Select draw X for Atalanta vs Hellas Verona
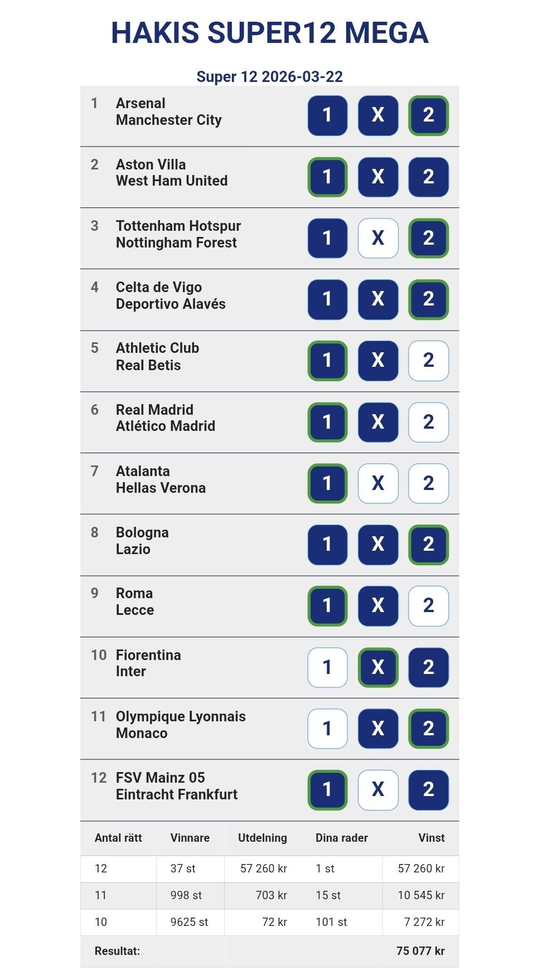This screenshot has width=539, height=980. 378,483
